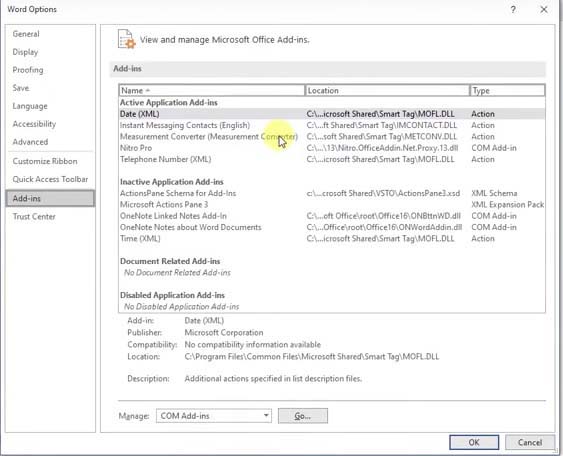Click the Add-ins gear document icon
563x456 pixels.
point(126,39)
